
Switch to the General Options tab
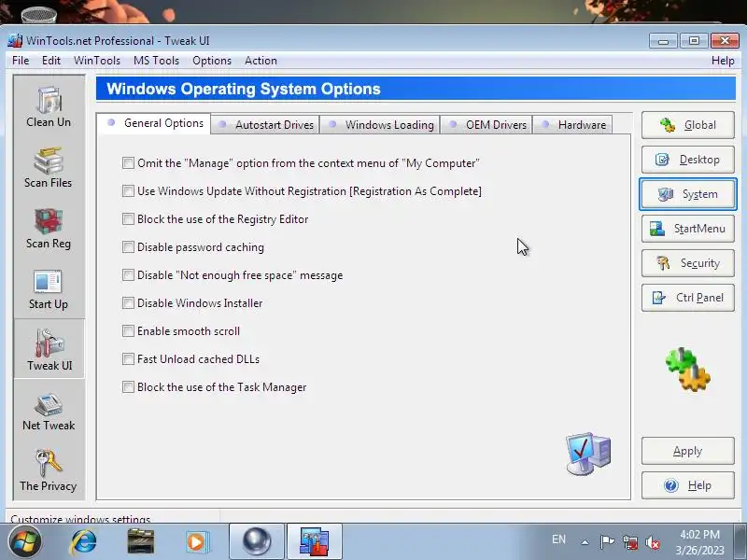coord(154,123)
